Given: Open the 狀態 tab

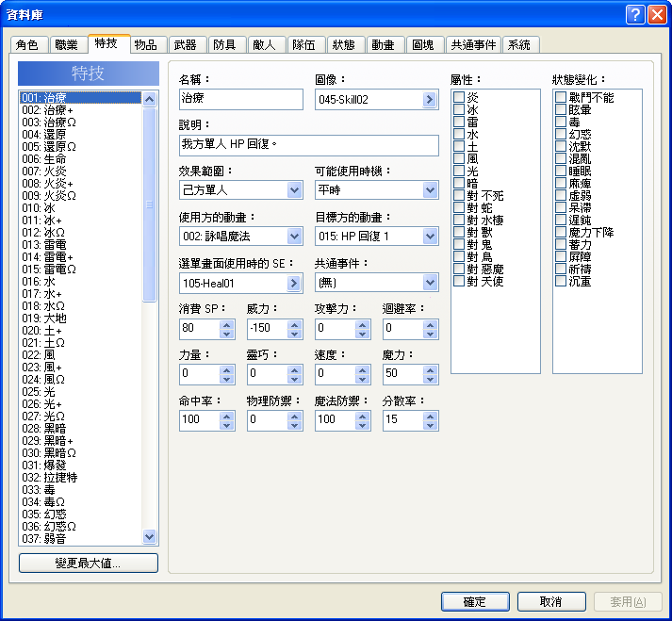Looking at the screenshot, I should 344,45.
